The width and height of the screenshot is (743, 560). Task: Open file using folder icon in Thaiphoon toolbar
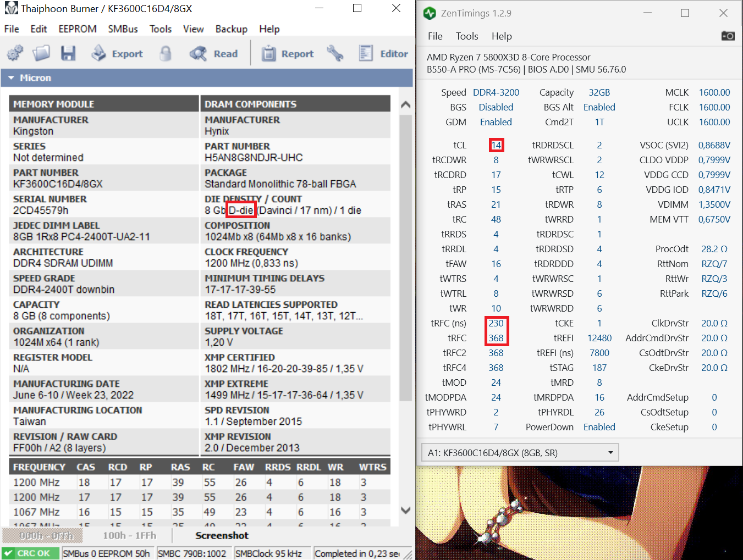coord(41,53)
